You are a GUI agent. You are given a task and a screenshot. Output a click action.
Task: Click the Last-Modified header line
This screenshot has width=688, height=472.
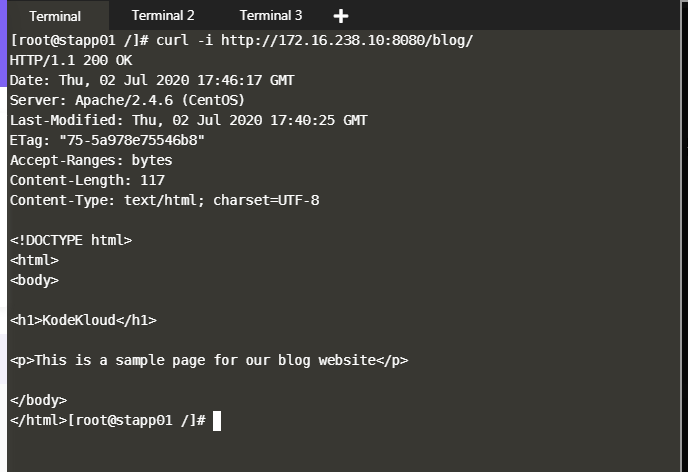pyautogui.click(x=189, y=121)
